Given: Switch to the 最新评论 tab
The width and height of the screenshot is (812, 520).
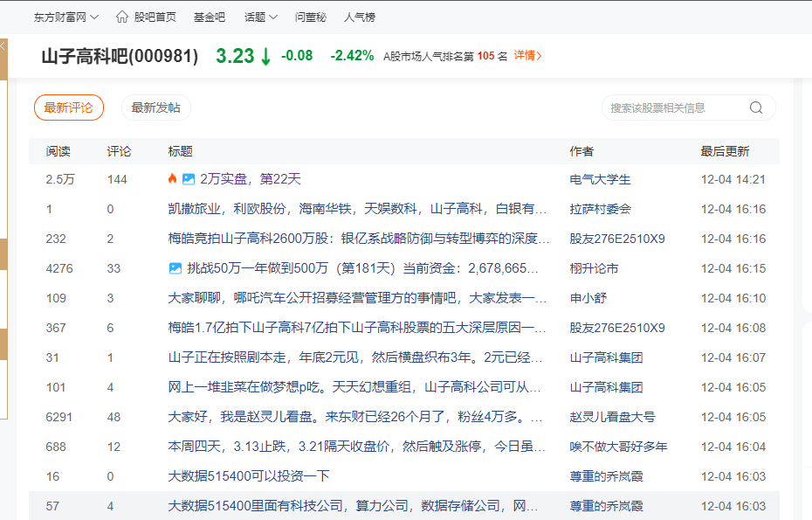Looking at the screenshot, I should click(x=69, y=107).
